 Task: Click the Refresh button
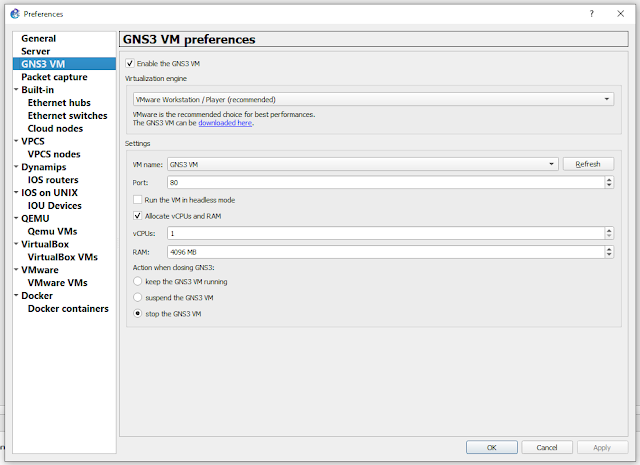point(588,164)
